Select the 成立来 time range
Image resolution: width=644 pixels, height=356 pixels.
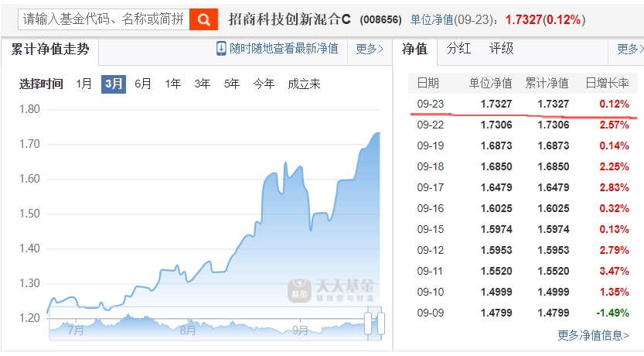click(x=304, y=84)
